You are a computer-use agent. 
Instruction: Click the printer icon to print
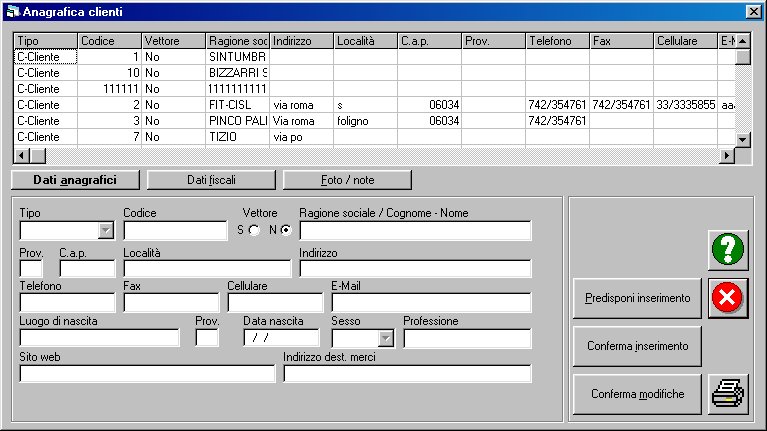pos(727,394)
